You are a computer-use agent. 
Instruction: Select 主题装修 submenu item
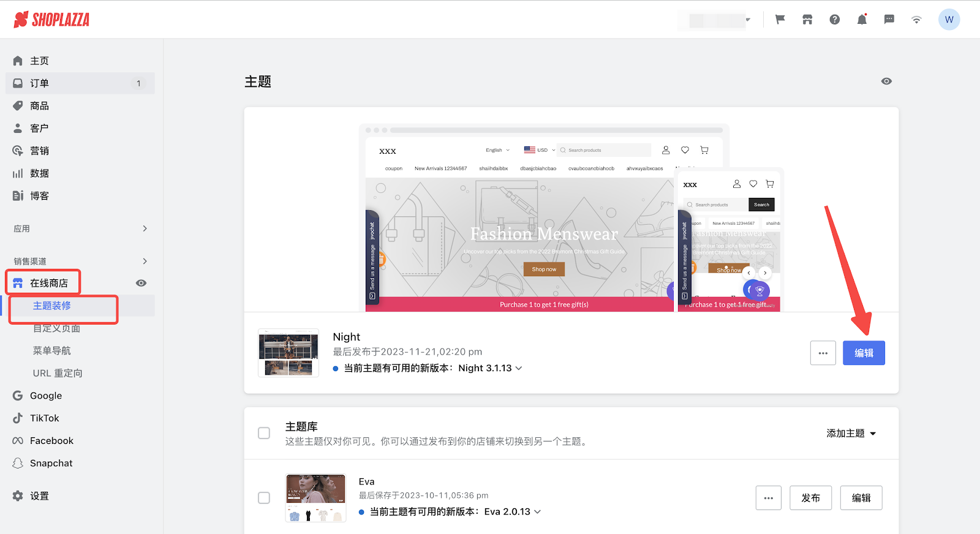coord(52,306)
